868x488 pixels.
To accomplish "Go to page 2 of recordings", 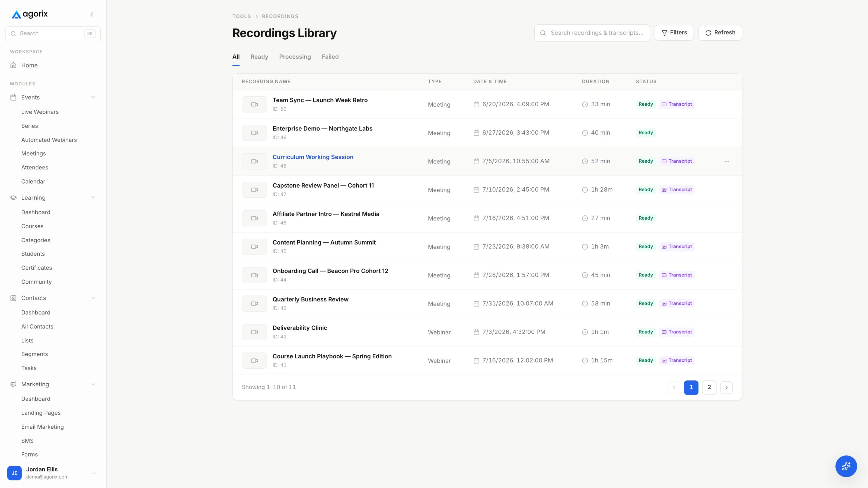I will click(709, 387).
